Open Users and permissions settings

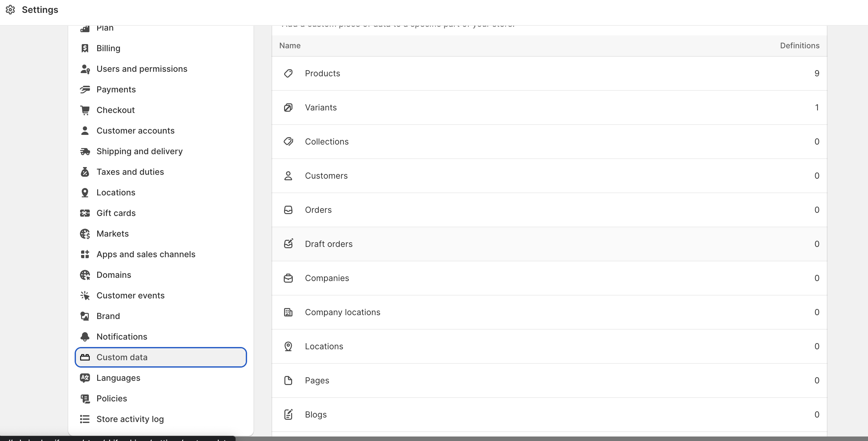coord(142,69)
